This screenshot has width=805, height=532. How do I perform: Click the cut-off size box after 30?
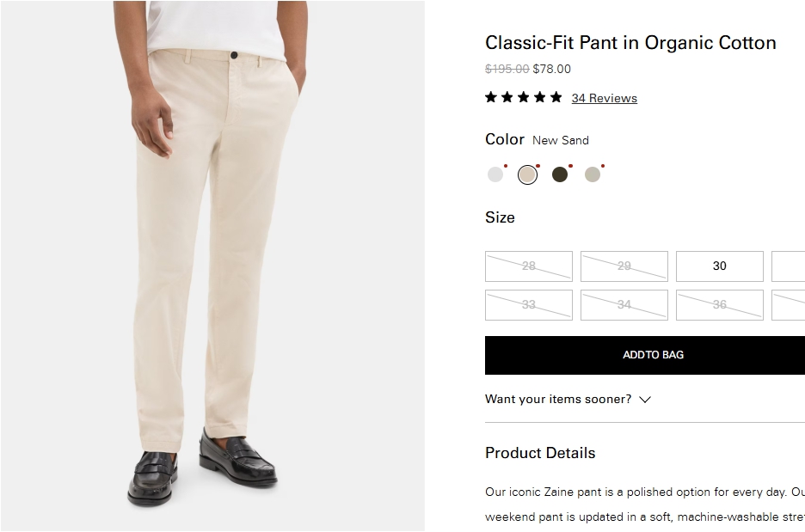[789, 266]
